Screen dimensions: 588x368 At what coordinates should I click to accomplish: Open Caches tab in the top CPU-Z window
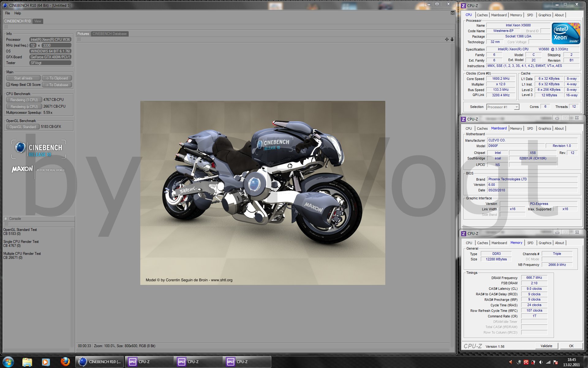[482, 15]
